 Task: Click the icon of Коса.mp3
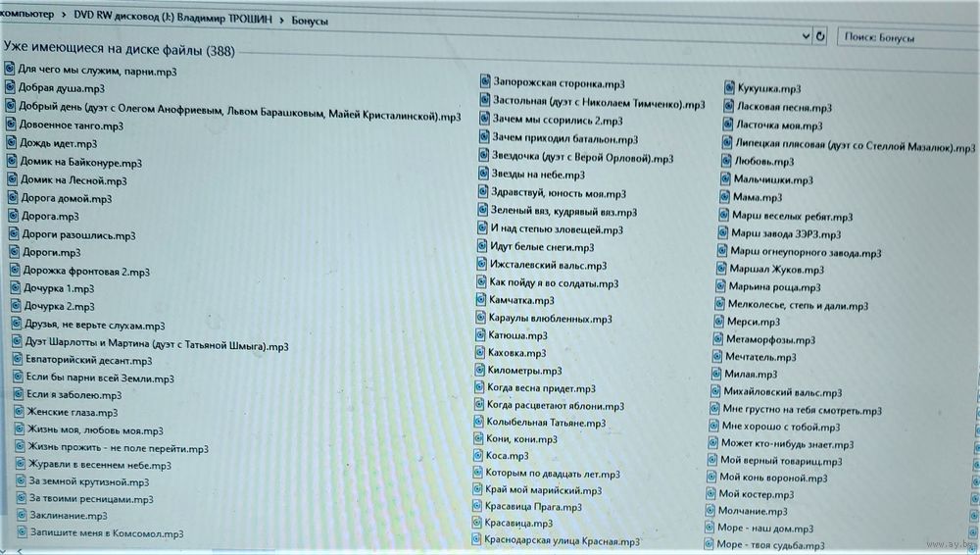pyautogui.click(x=478, y=455)
